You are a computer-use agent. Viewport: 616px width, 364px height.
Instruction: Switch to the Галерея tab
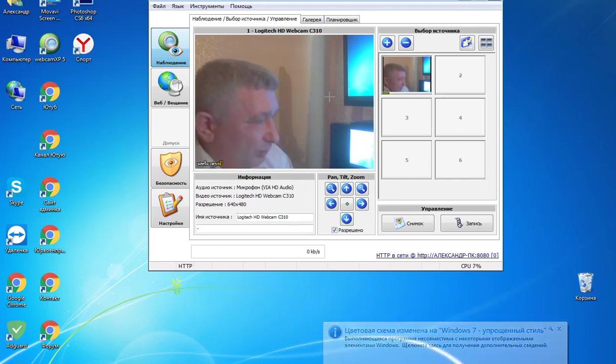[x=312, y=20]
